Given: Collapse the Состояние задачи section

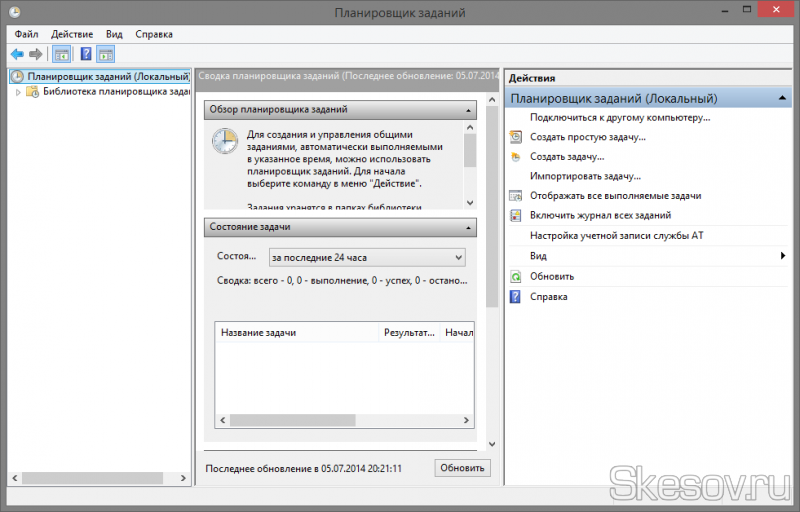Looking at the screenshot, I should pos(468,227).
